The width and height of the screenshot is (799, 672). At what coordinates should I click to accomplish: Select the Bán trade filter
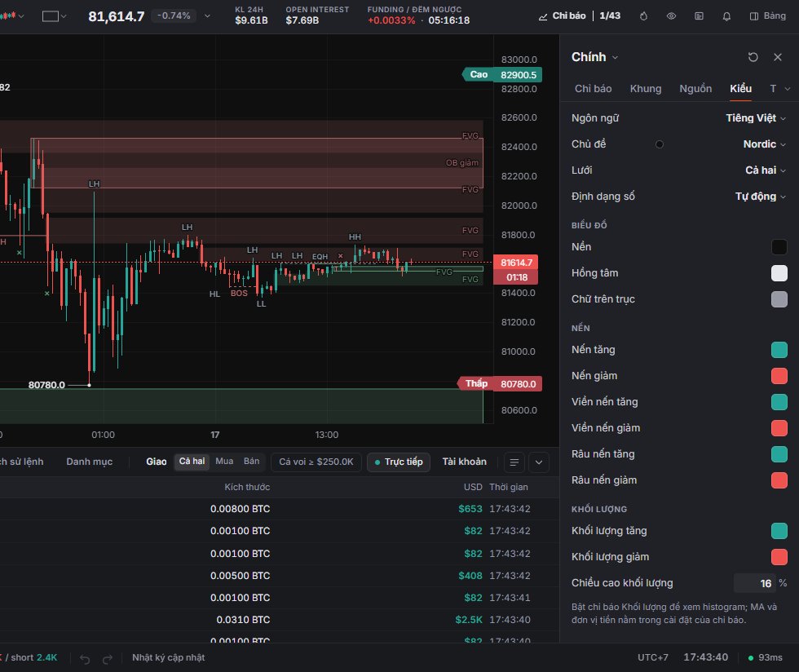click(251, 462)
